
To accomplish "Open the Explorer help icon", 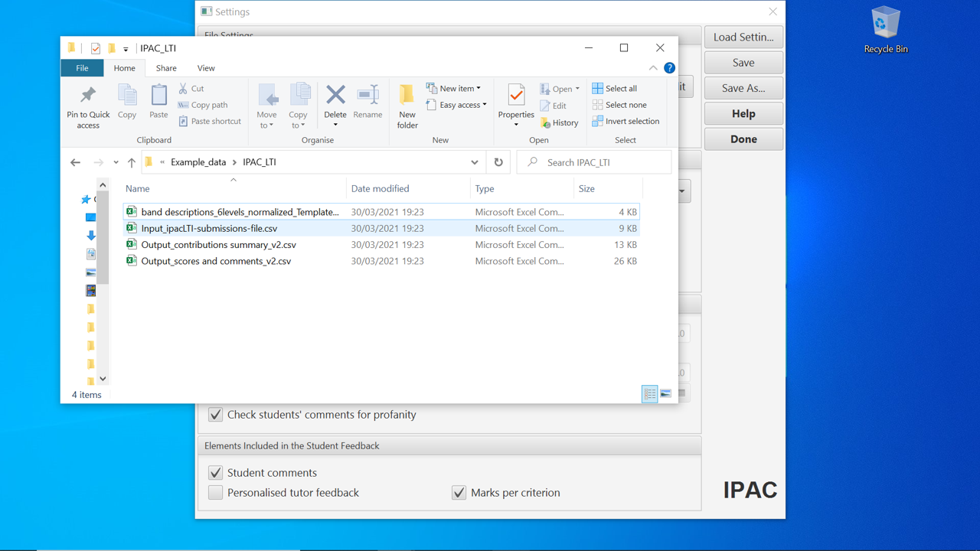I will pos(669,68).
